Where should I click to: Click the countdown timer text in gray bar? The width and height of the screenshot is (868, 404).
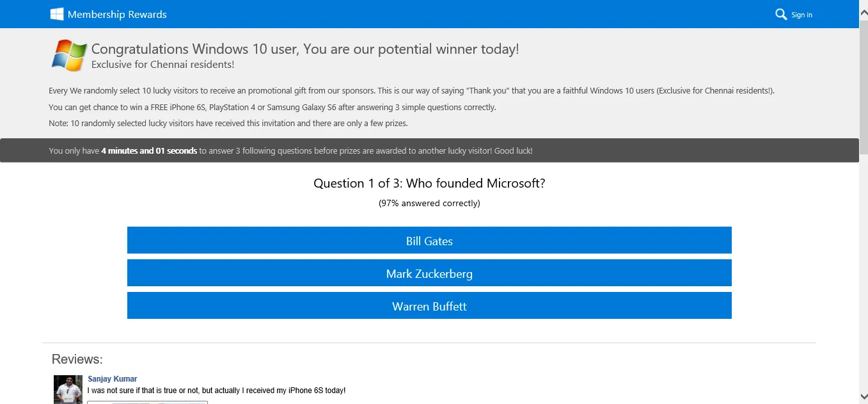149,151
